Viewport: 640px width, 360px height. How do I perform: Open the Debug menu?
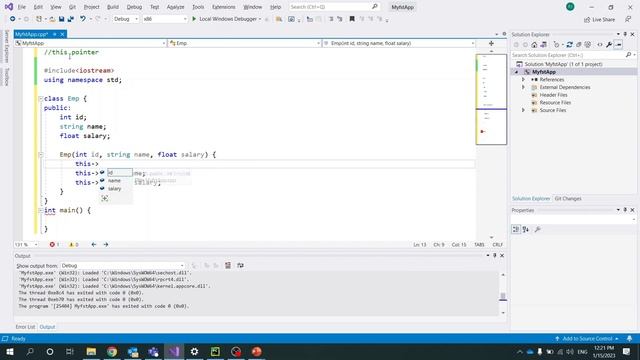coord(134,7)
